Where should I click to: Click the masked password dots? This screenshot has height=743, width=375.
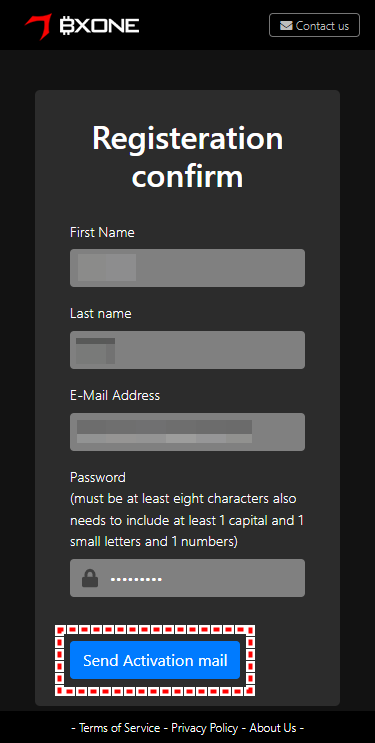coord(136,580)
